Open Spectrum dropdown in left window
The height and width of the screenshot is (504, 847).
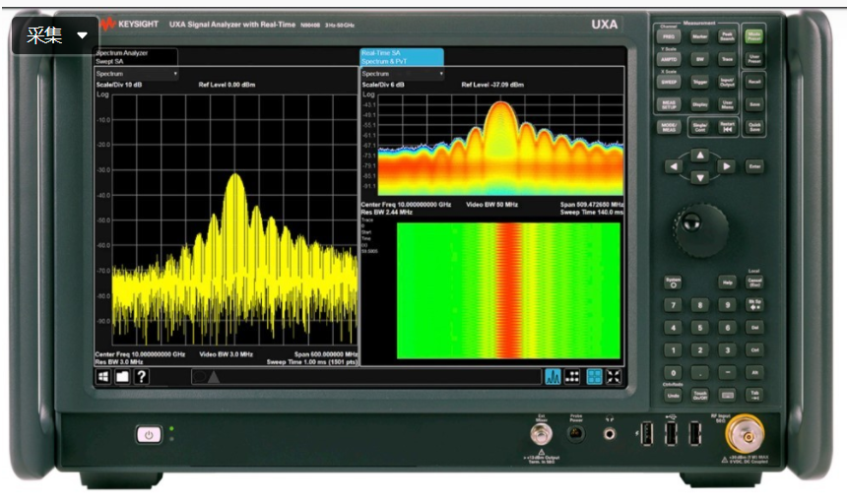[x=137, y=74]
